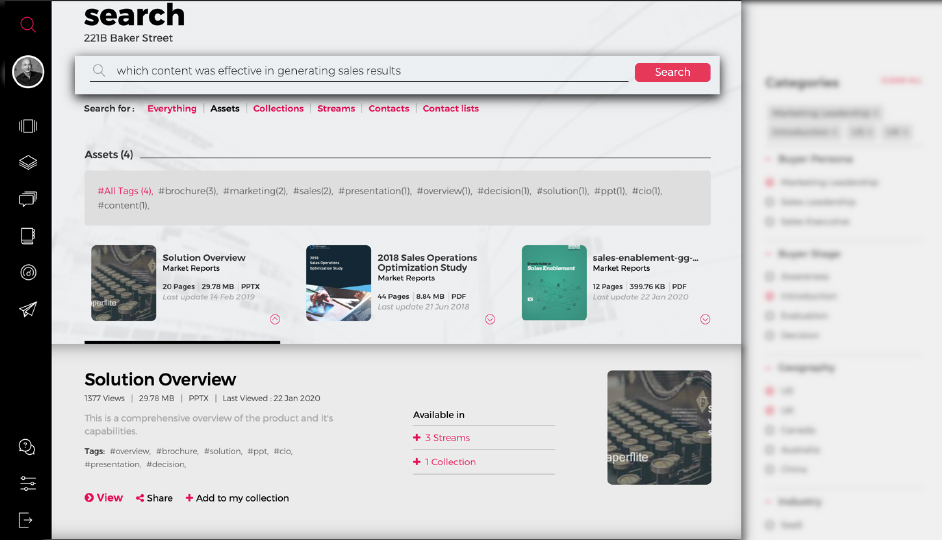Click the #overview(1) tag
This screenshot has width=942, height=540.
443,191
